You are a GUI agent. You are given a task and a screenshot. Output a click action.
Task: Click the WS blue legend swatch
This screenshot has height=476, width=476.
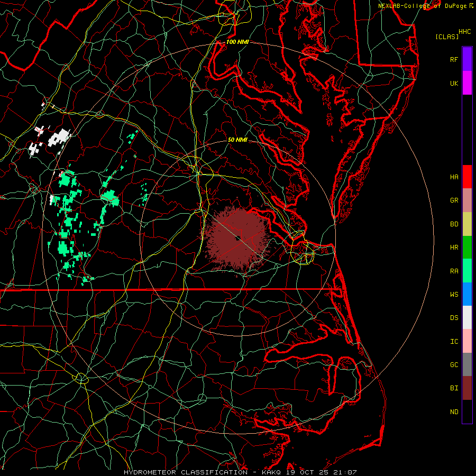coord(467,294)
